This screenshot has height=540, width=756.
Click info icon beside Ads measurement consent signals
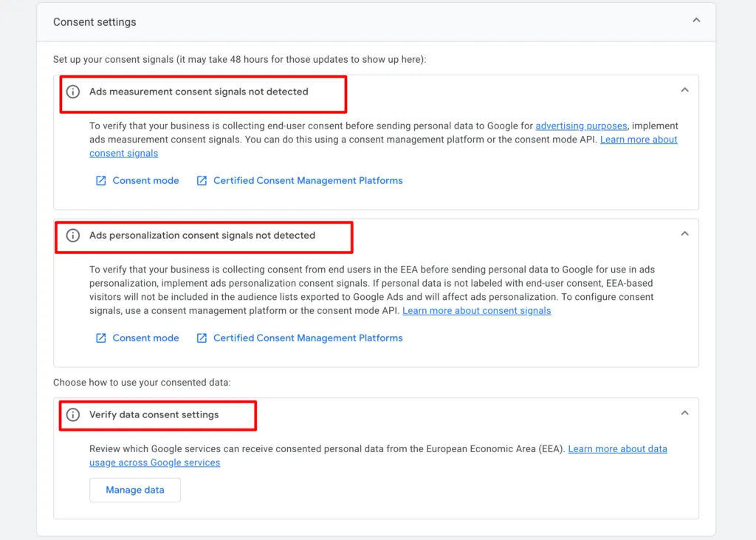(73, 92)
